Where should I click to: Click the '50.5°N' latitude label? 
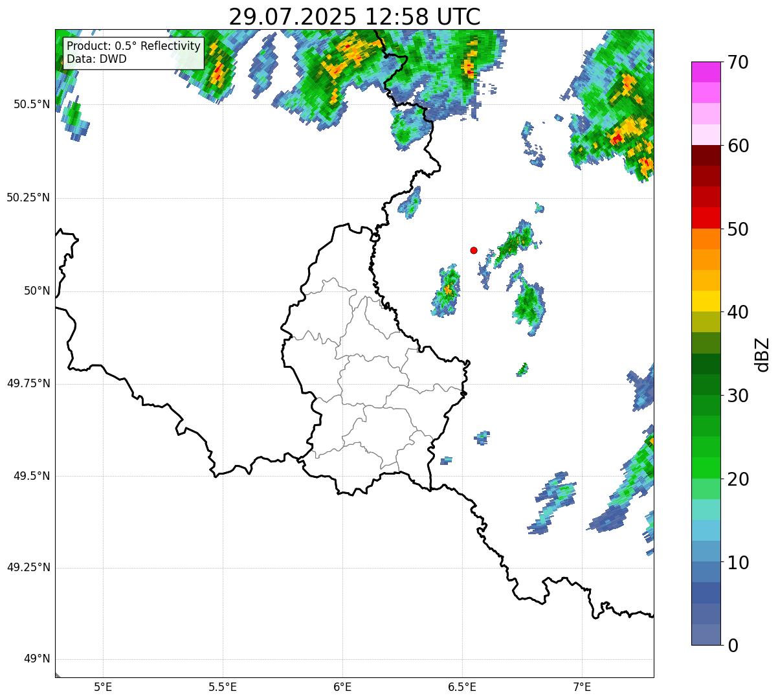(x=32, y=104)
